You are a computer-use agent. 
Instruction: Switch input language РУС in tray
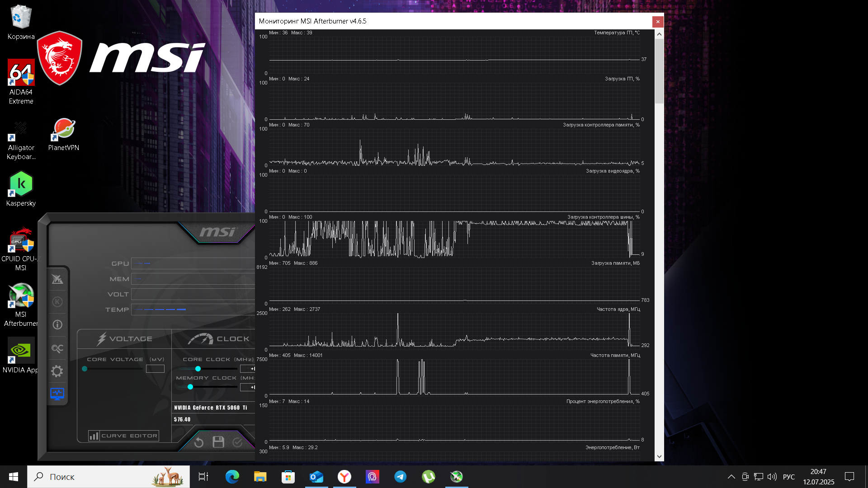[789, 477]
